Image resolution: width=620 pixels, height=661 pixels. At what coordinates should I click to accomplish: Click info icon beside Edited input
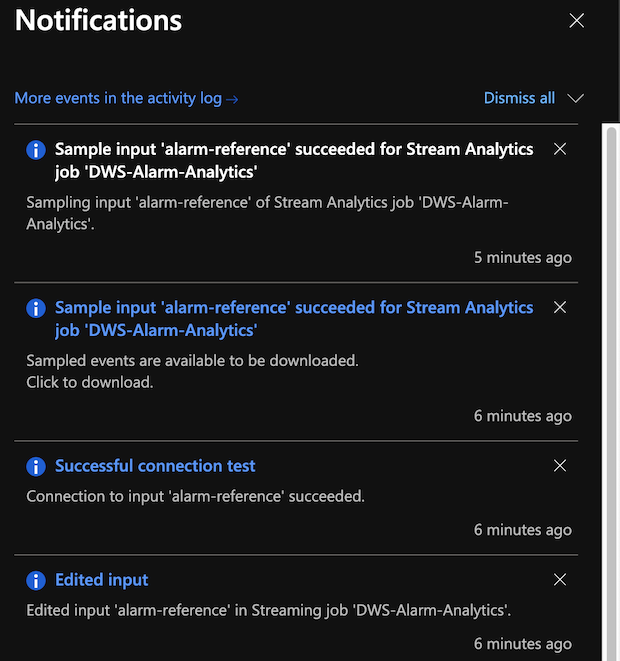click(36, 580)
